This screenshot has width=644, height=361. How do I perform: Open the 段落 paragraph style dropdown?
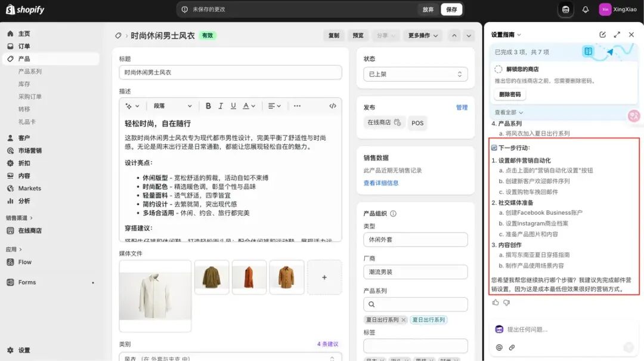tap(173, 106)
